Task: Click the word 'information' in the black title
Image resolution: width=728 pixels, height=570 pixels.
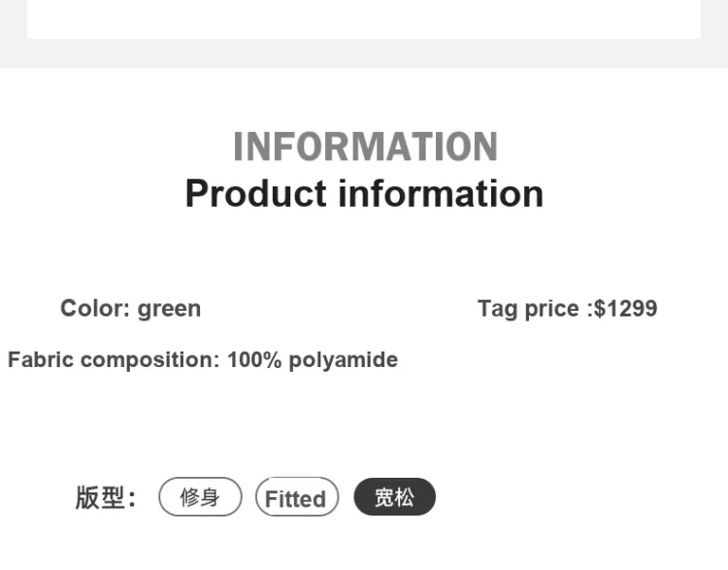Action: click(441, 193)
